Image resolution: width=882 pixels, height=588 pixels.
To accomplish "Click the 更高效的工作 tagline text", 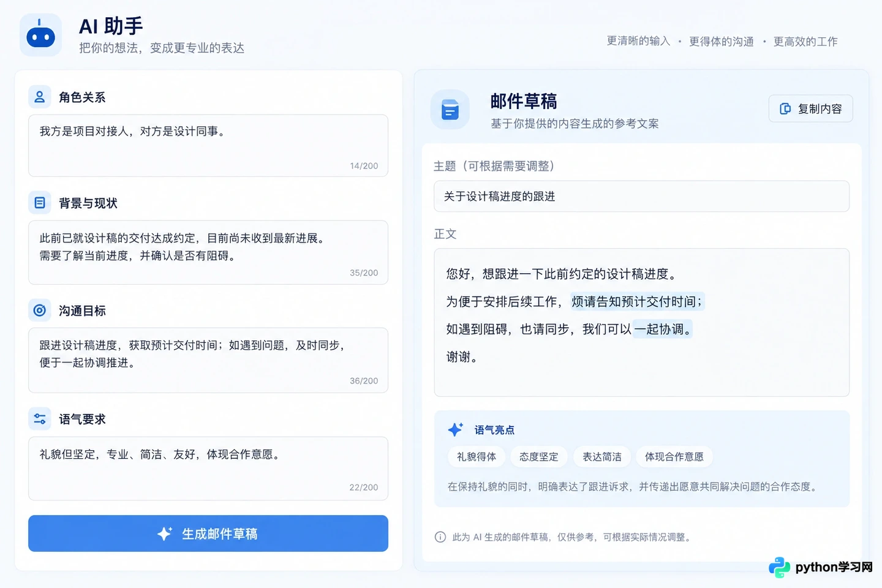I will (805, 41).
